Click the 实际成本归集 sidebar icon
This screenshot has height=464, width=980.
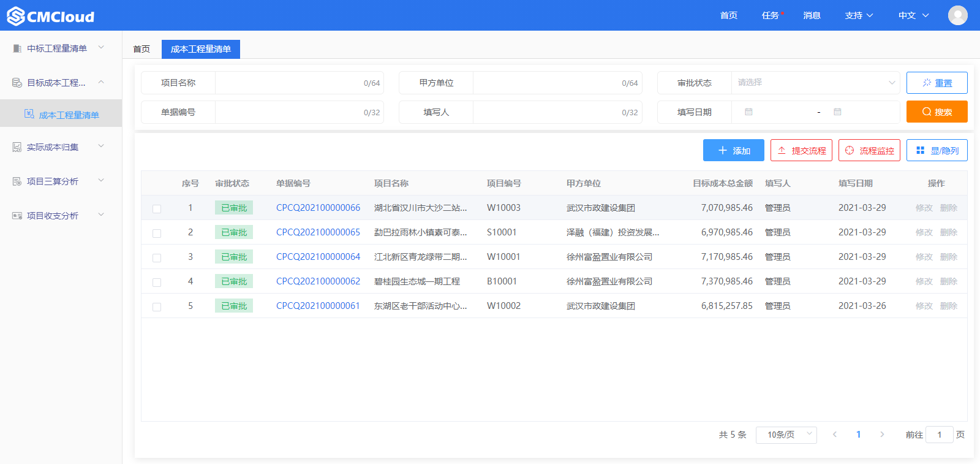coord(17,147)
